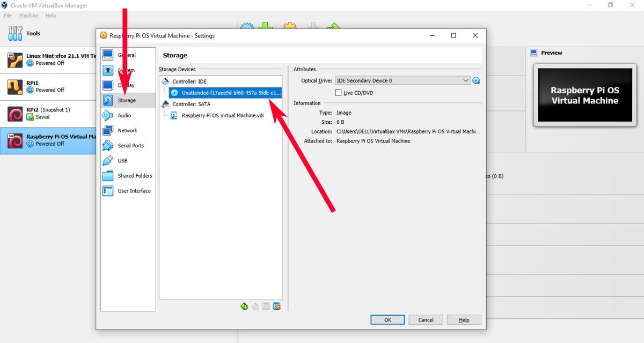Viewport: 644px width, 343px height.
Task: Enable the Live CD/DVD checkbox
Action: click(x=339, y=92)
